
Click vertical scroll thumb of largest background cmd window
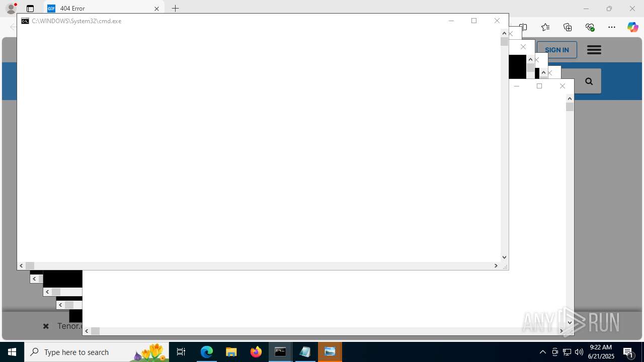[x=570, y=107]
